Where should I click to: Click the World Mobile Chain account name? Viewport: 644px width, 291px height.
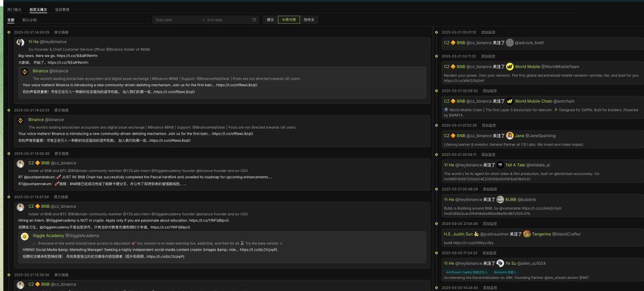[x=533, y=101]
